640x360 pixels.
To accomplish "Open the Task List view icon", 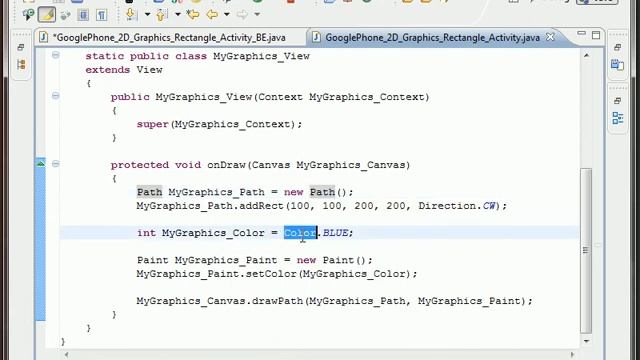I will tap(617, 64).
